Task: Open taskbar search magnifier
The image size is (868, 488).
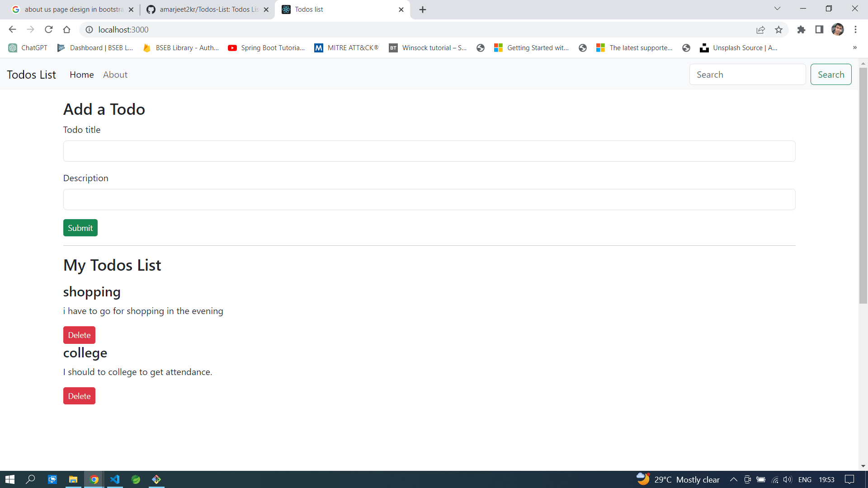Action: [x=30, y=479]
